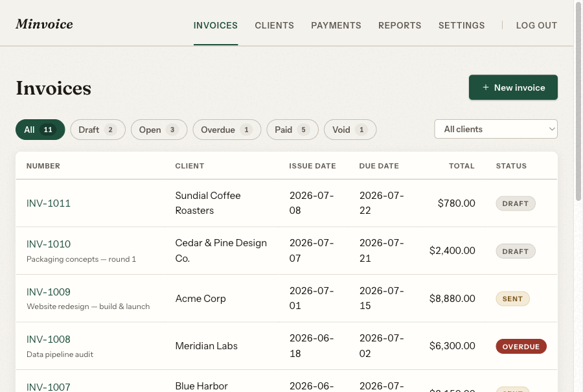Viewport: 583px width, 392px height.
Task: Click the Cedar & Pine Design Co. cell
Action: click(x=221, y=251)
